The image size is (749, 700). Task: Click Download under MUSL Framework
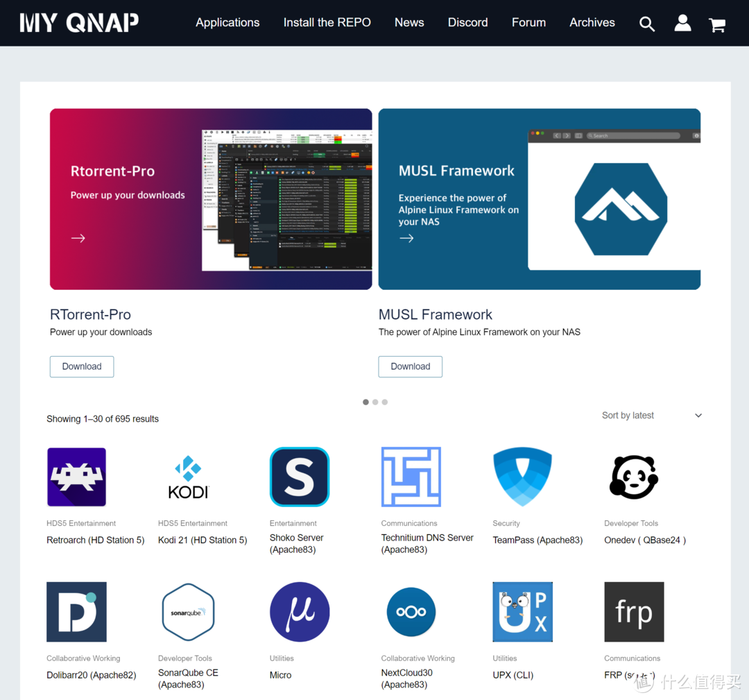click(x=411, y=366)
